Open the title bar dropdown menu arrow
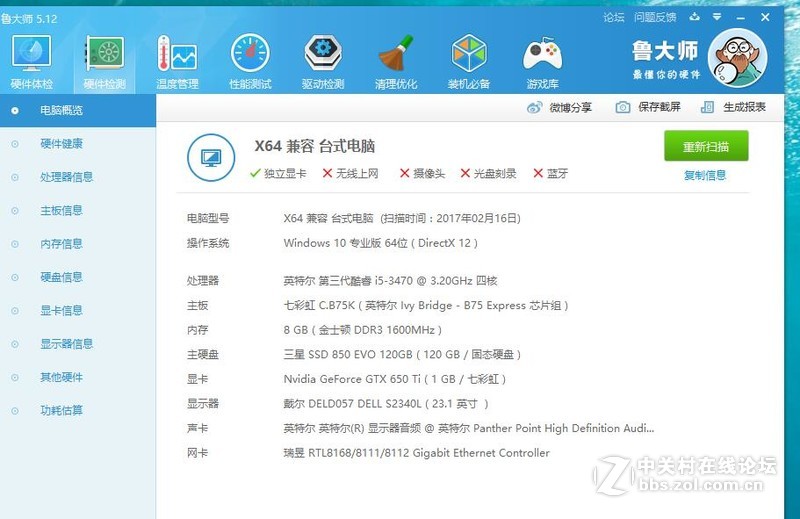The image size is (800, 519). pos(717,17)
